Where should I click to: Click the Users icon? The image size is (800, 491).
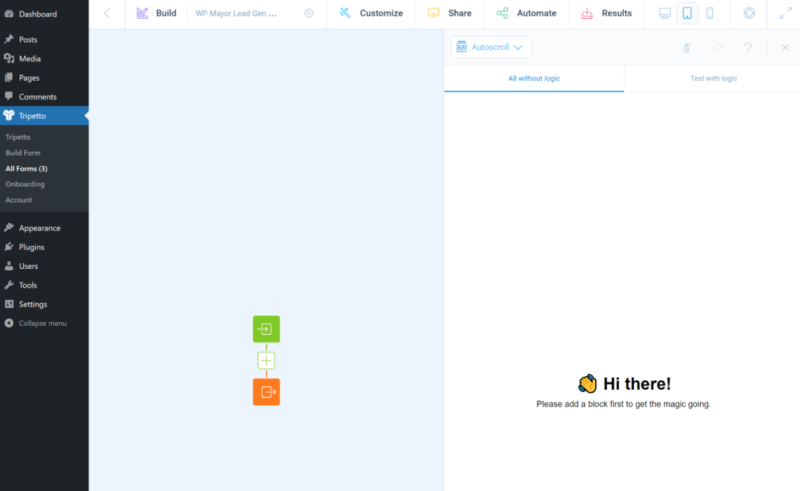point(9,266)
